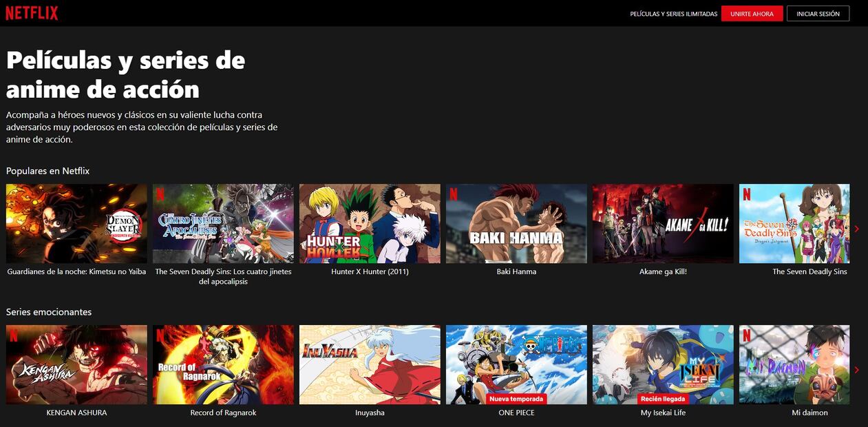Open the Baki Hanma poster image
This screenshot has width=868, height=427.
516,223
